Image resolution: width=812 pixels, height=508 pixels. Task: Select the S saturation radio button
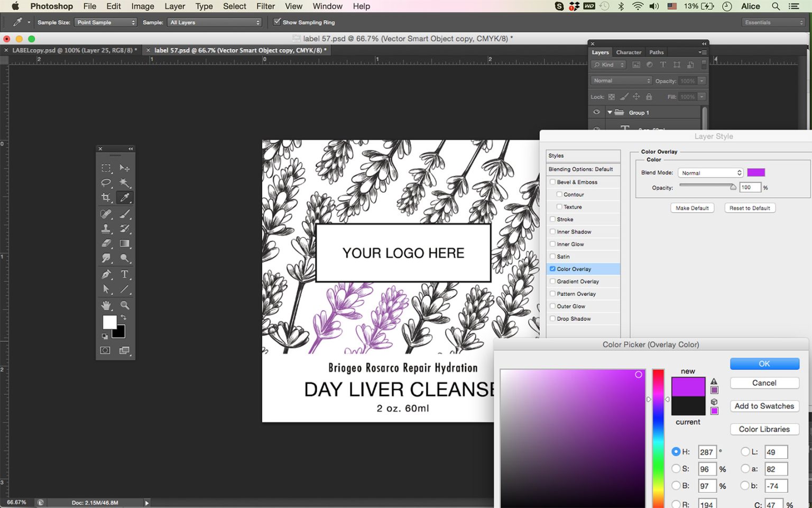(x=676, y=469)
